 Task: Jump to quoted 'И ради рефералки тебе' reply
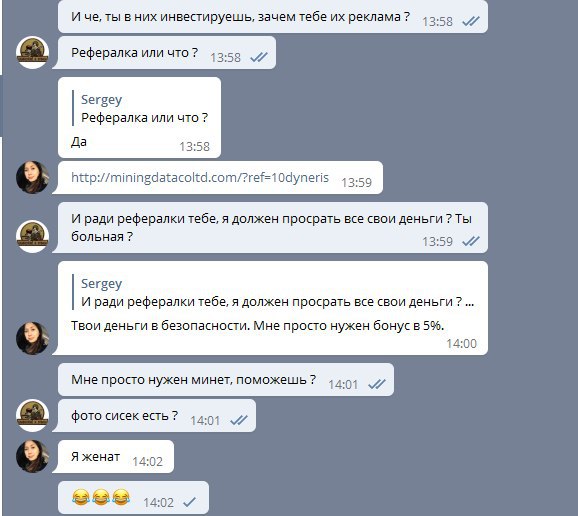[x=273, y=292]
